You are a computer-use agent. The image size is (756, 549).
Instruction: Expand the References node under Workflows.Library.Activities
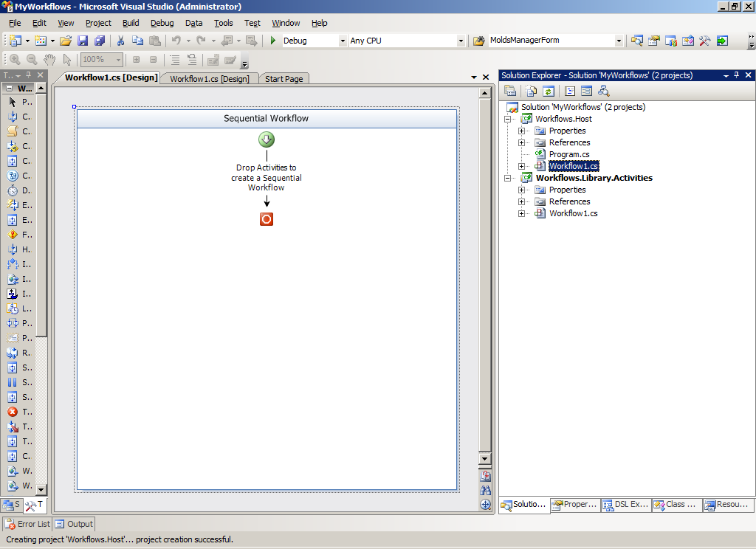(x=521, y=201)
